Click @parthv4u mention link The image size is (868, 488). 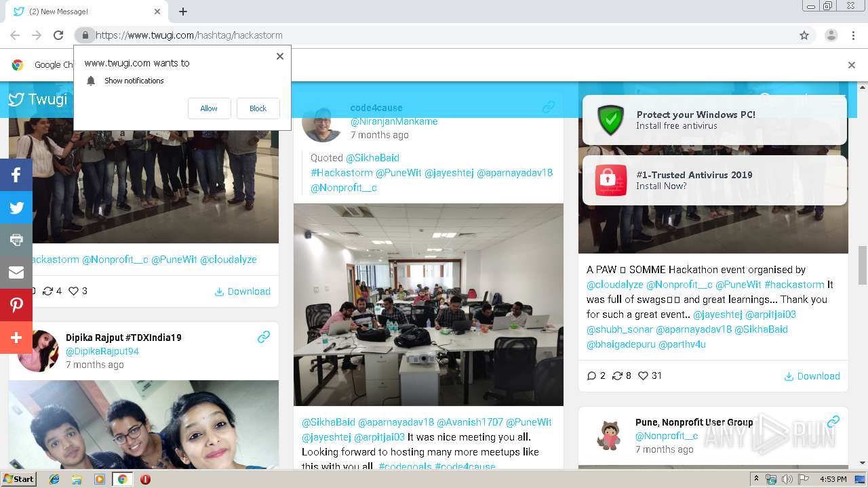[682, 344]
